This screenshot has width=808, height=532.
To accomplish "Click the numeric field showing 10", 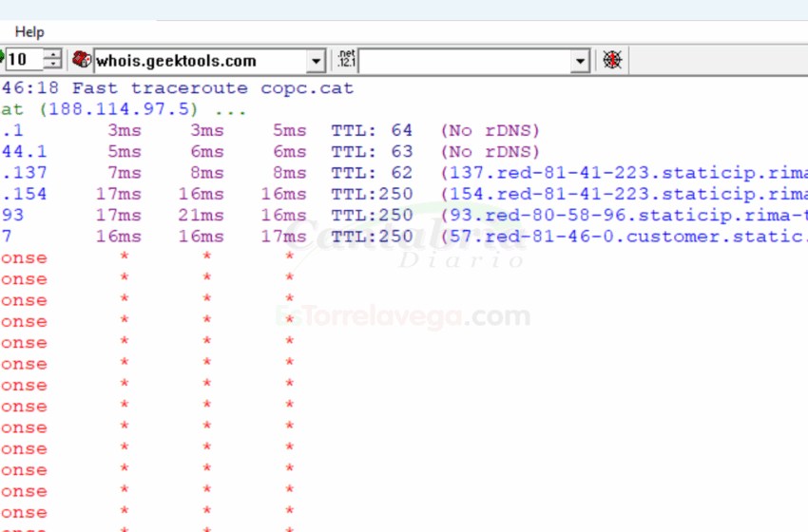I will click(x=23, y=60).
